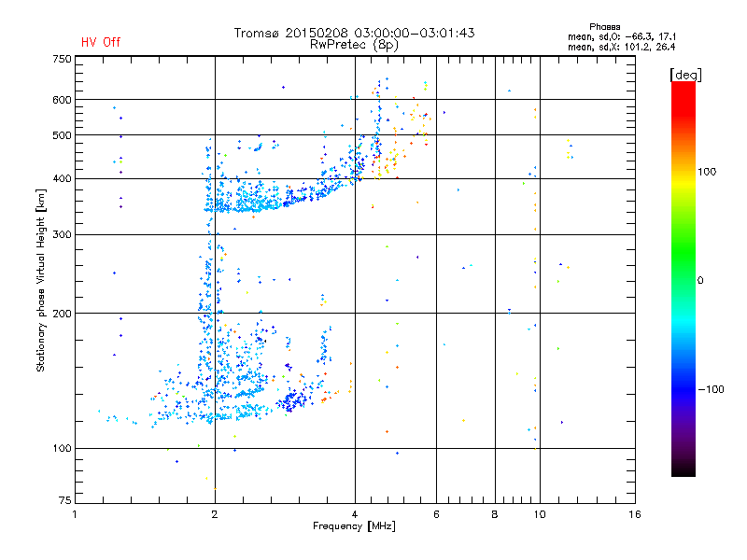
Task: Click y-axis tick label '750'
Action: point(62,59)
